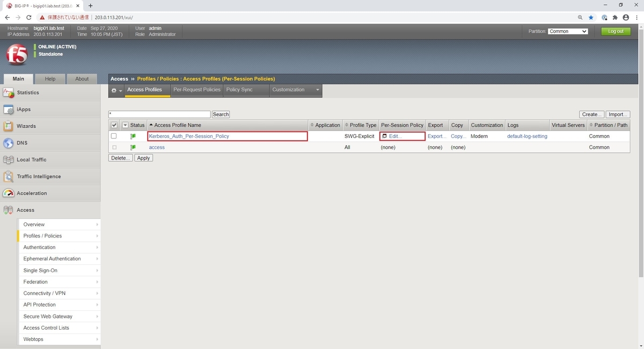
Task: Select the Per-Request Policies tab
Action: click(197, 90)
